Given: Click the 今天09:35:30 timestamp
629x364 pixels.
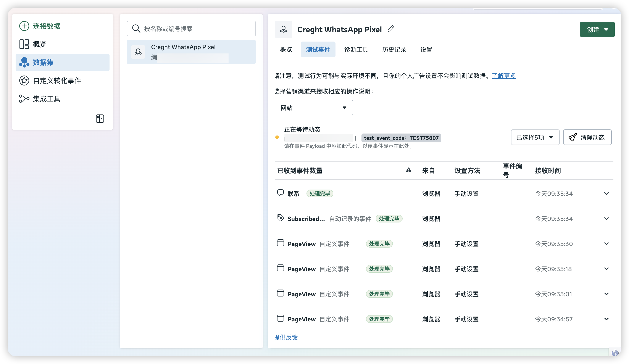Looking at the screenshot, I should pyautogui.click(x=554, y=244).
